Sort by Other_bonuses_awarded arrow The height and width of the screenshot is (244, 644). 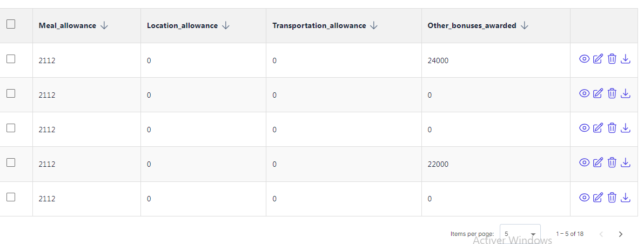524,25
